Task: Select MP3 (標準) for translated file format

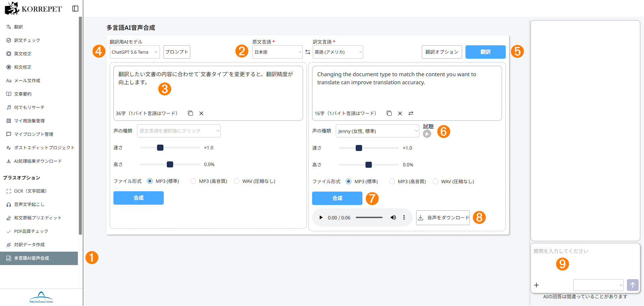Action: pyautogui.click(x=348, y=182)
